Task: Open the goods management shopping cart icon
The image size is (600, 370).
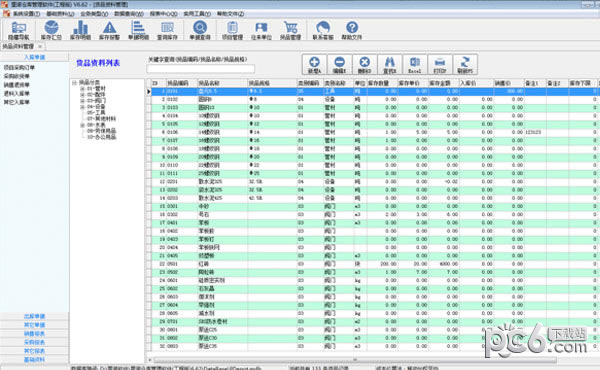Action: pyautogui.click(x=290, y=30)
